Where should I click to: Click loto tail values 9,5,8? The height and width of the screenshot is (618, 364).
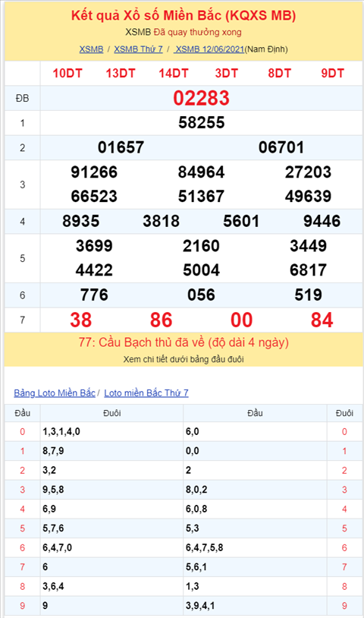(53, 490)
